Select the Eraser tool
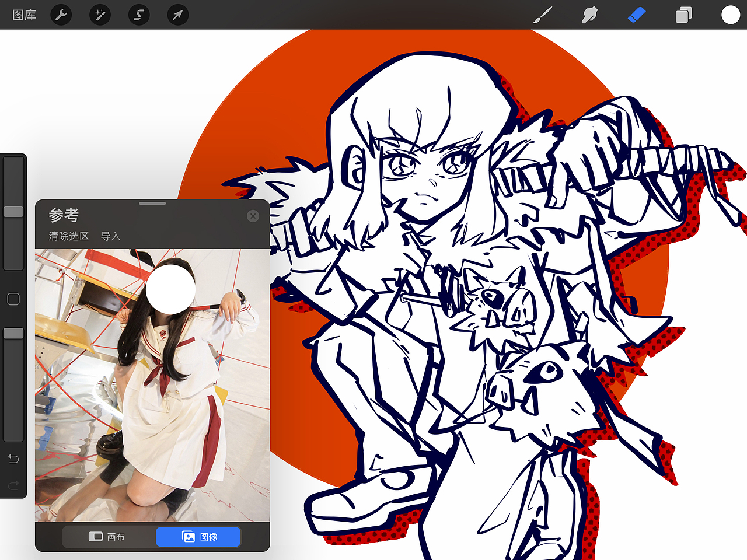 click(x=637, y=15)
